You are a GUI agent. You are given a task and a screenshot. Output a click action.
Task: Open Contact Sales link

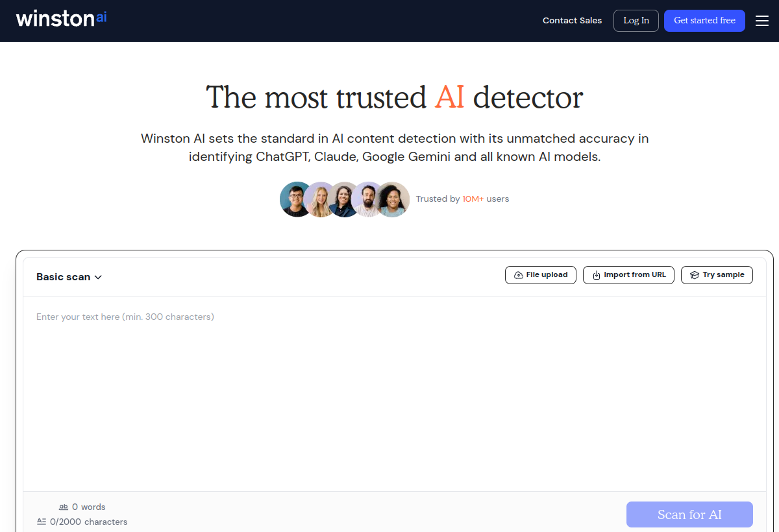tap(572, 21)
